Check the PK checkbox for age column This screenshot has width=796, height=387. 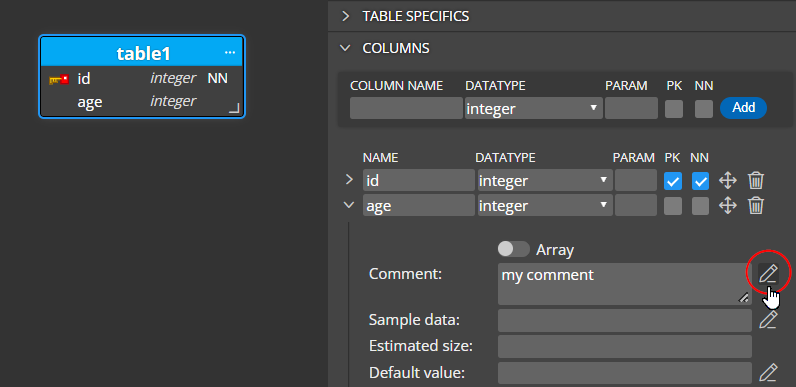(x=673, y=206)
